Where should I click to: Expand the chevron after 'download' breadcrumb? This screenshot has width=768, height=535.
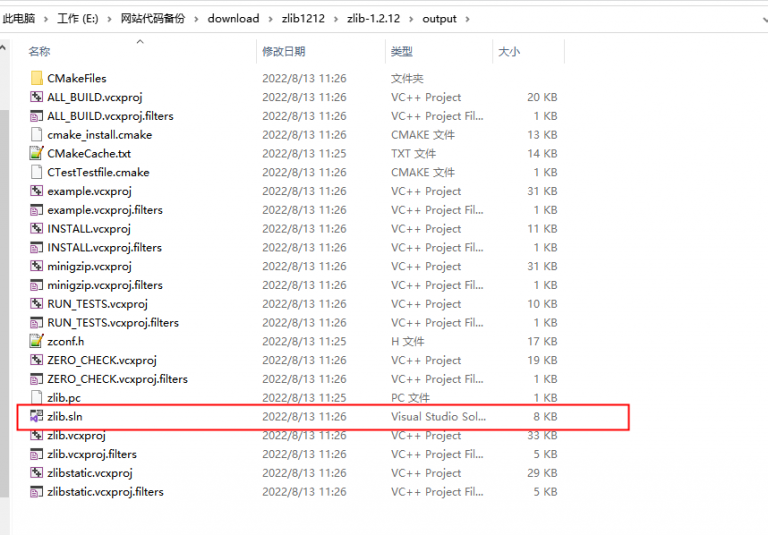(268, 19)
